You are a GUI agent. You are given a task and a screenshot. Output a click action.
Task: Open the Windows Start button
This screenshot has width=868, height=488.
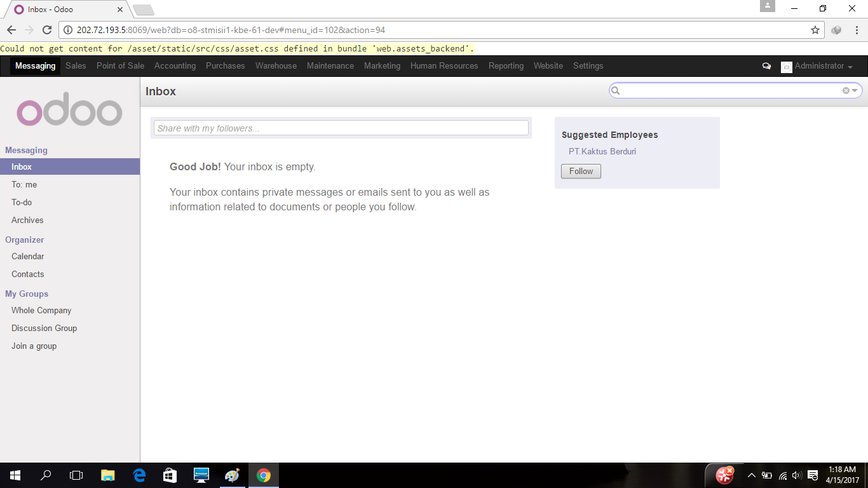point(14,475)
